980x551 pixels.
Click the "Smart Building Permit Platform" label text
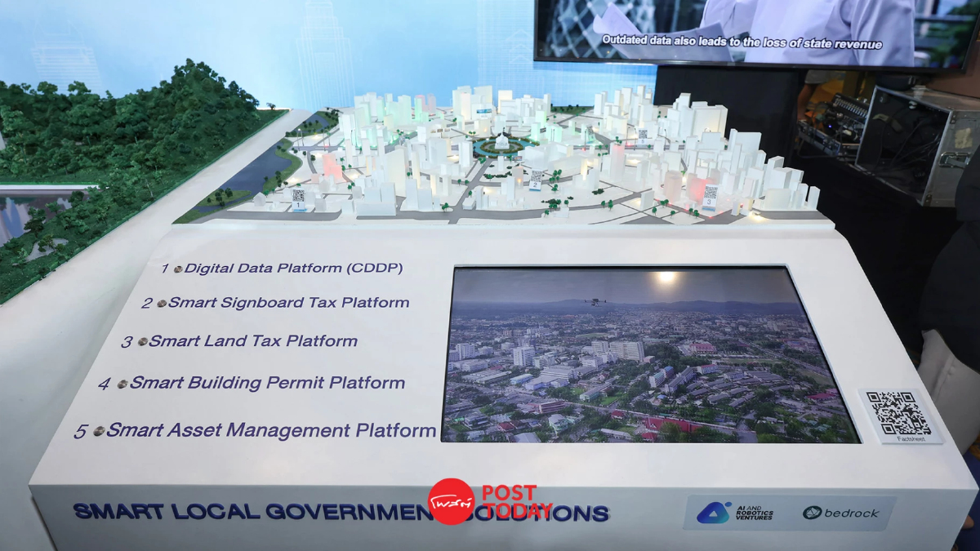point(268,383)
